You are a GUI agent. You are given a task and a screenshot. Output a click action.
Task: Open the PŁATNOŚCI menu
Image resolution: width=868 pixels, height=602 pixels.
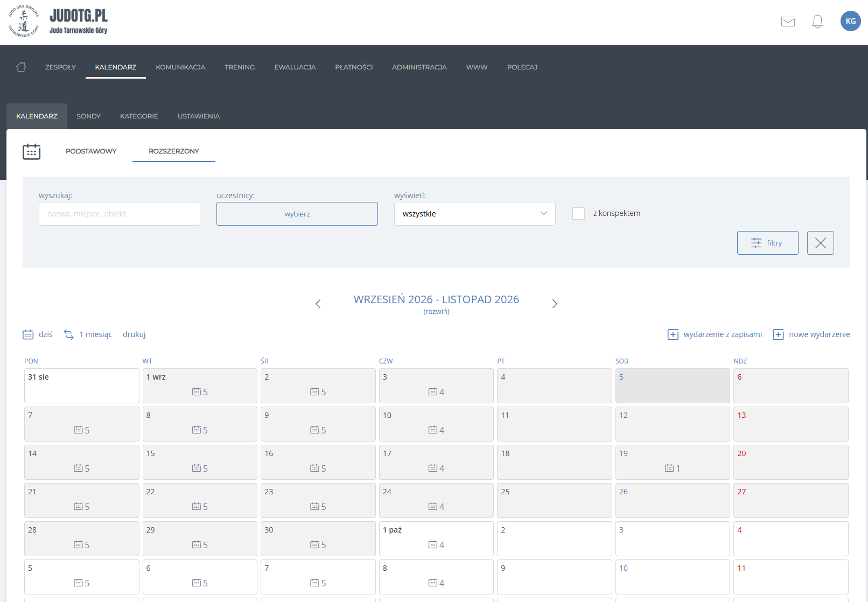pyautogui.click(x=354, y=67)
